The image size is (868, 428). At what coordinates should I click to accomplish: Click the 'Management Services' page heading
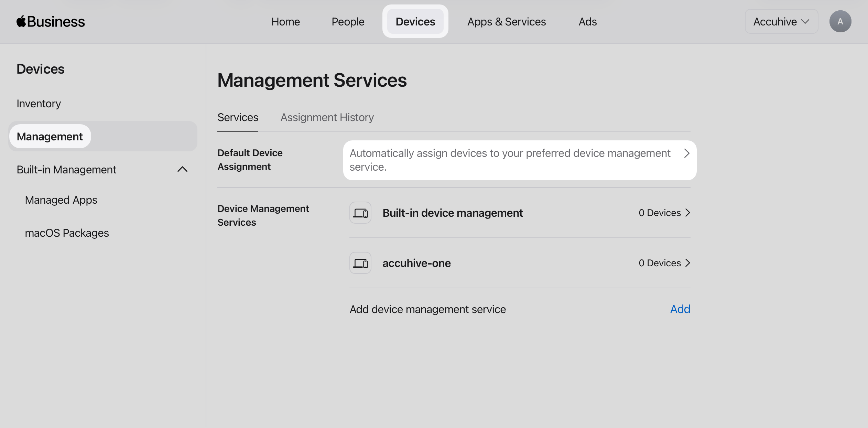click(x=312, y=80)
